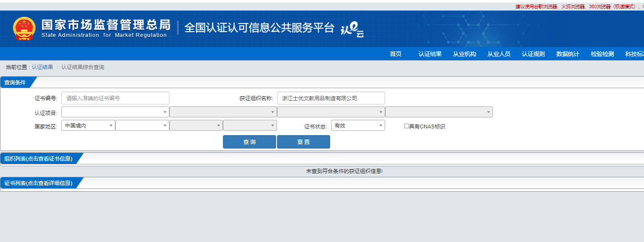Click the 全国认证认可信息公共服务平台 title
Viewport: 644px width, 242px height.
tap(259, 28)
